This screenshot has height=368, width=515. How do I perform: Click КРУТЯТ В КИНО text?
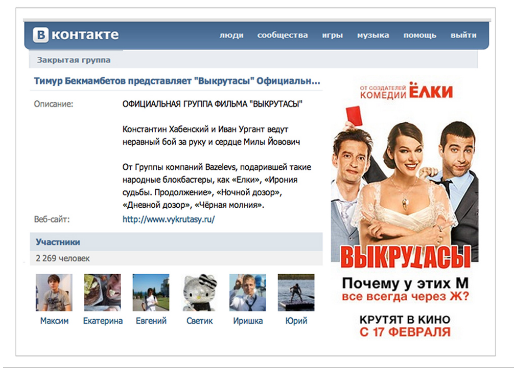point(405,320)
